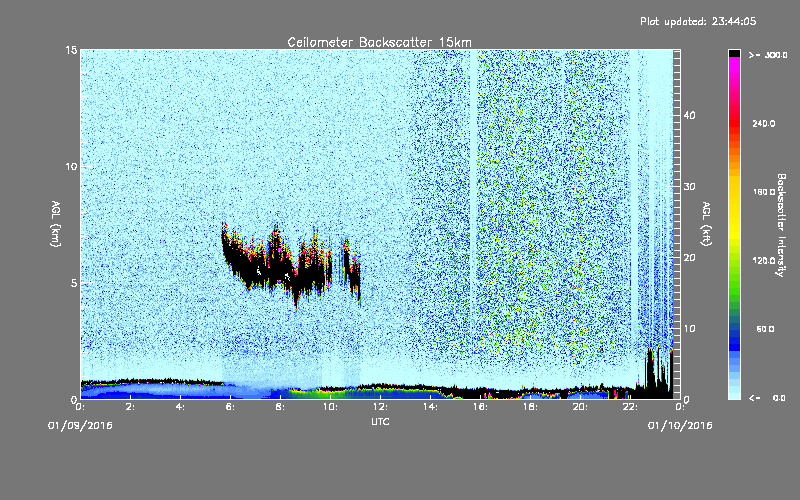Viewport: 800px width, 500px height.
Task: Click the end date label 01/10/2016
Action: (680, 426)
